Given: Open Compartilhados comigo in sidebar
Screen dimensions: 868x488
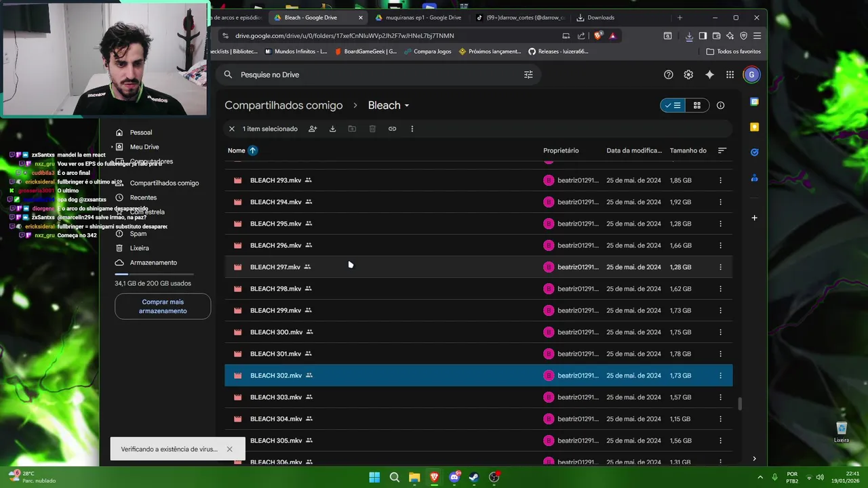Looking at the screenshot, I should pos(164,183).
